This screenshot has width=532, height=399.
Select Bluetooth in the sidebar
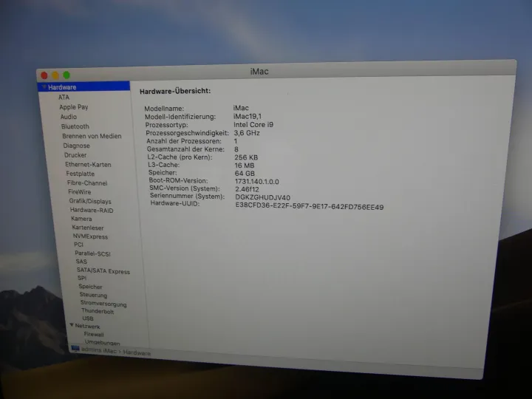(75, 126)
